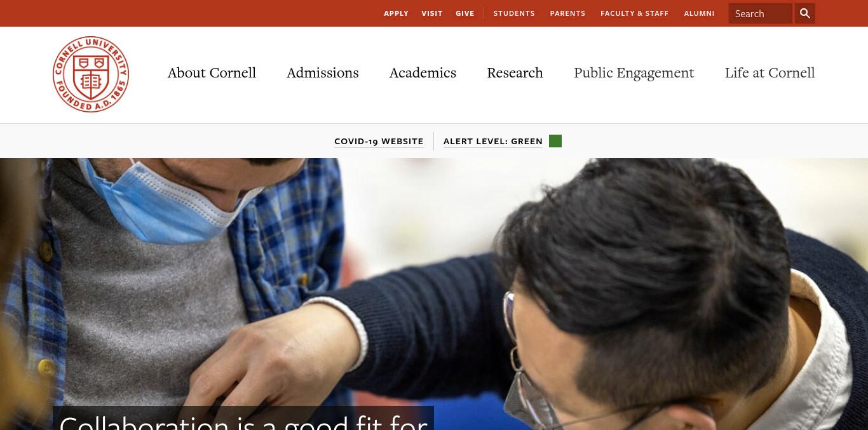Click the green alert level square

coord(555,141)
